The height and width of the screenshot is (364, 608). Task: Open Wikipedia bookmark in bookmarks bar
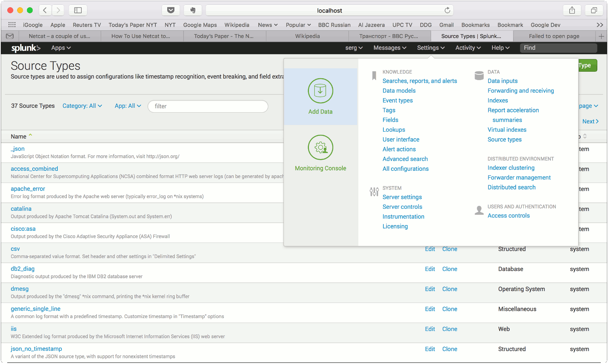pos(237,25)
